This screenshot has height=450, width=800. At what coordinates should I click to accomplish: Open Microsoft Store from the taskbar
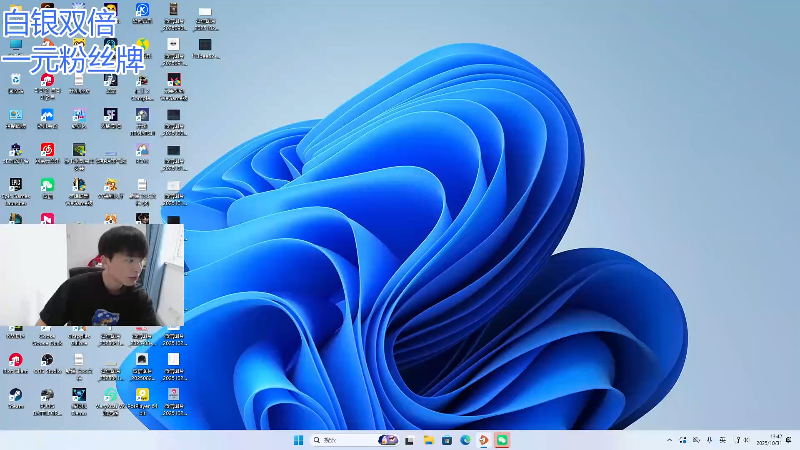(446, 440)
